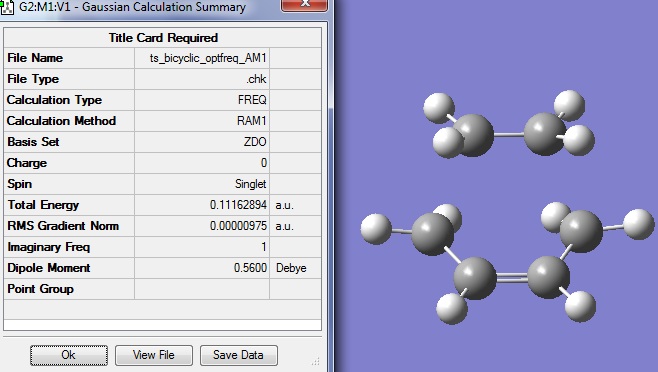Click the Imaginary Freq value cell
The image size is (658, 372).
click(x=202, y=247)
